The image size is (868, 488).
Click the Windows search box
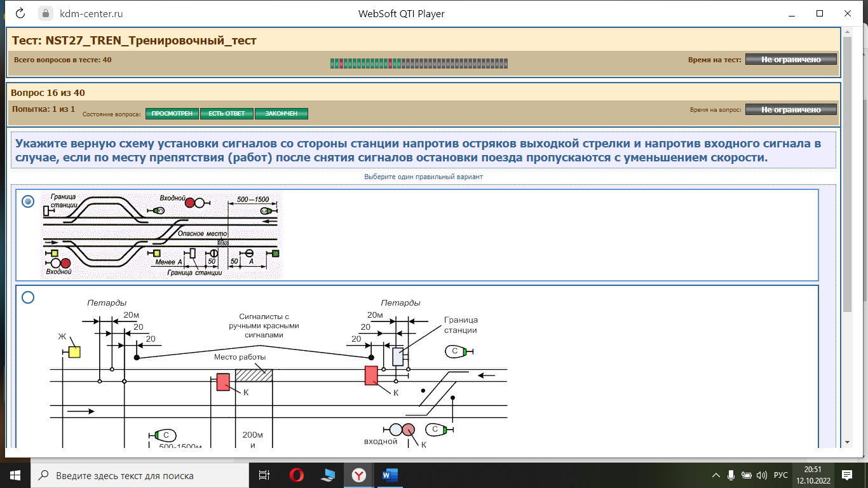pos(139,475)
